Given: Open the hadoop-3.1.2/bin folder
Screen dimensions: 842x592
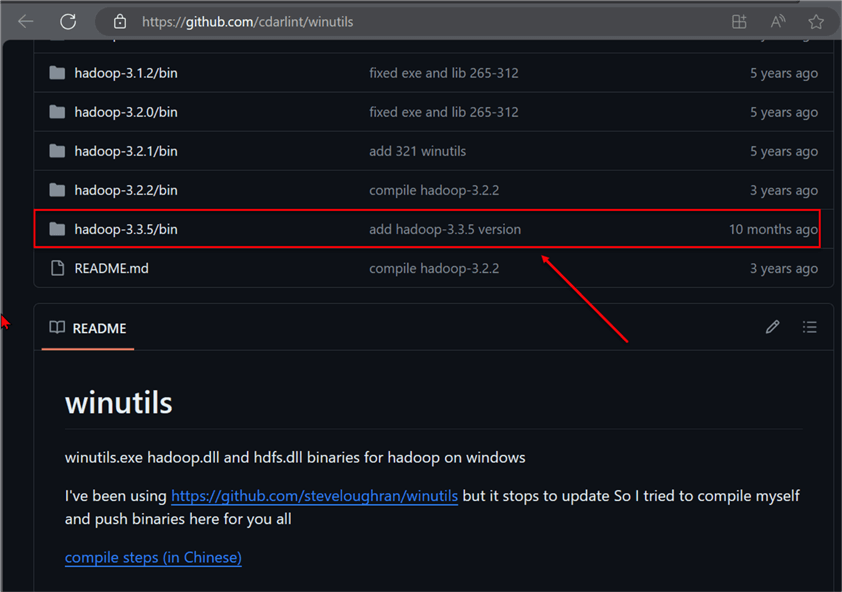Looking at the screenshot, I should click(126, 73).
